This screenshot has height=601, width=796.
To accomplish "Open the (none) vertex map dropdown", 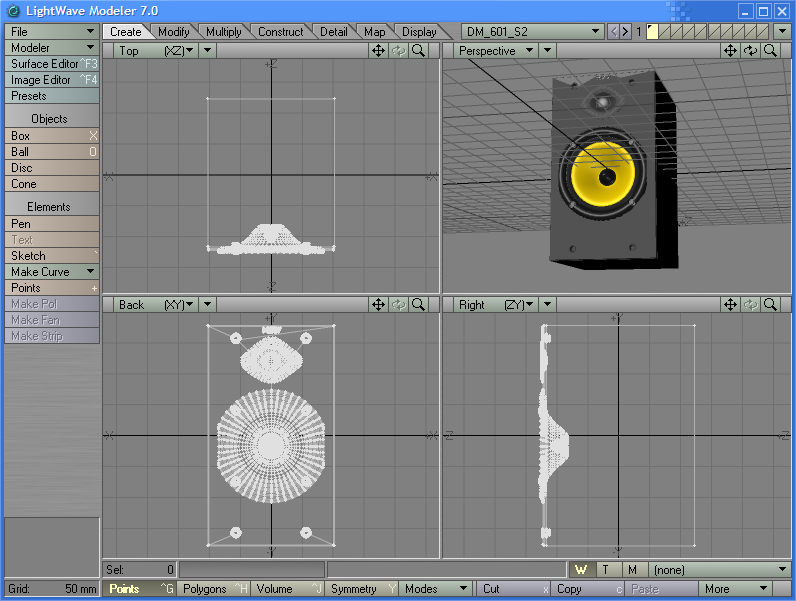I will [719, 570].
